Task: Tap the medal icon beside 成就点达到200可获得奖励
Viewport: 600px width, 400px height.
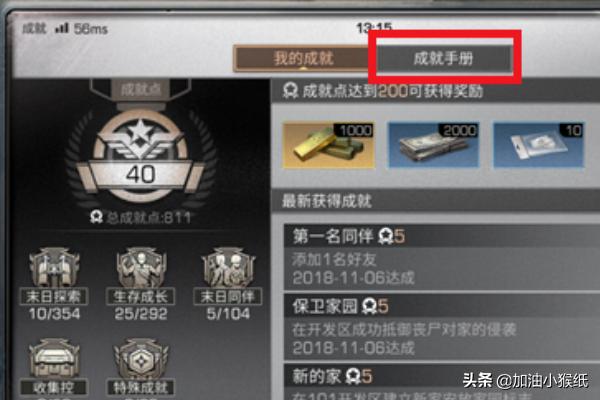Action: coord(291,91)
